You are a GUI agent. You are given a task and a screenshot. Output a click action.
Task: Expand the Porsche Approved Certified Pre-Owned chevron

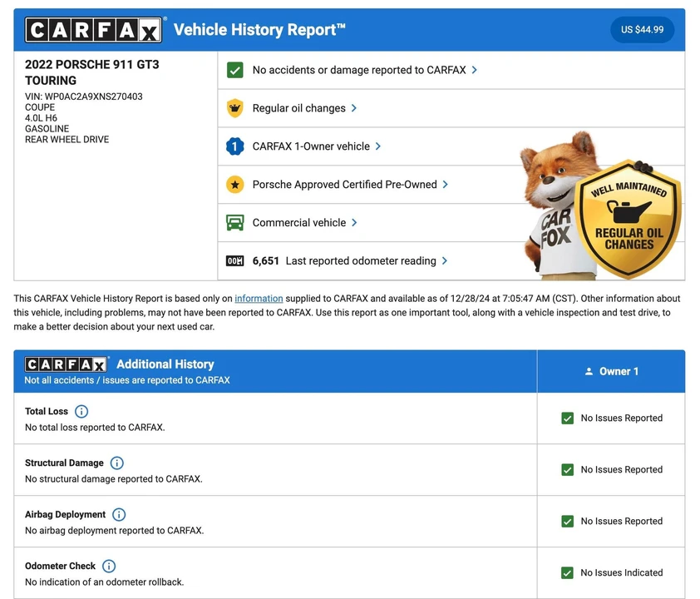tap(445, 185)
